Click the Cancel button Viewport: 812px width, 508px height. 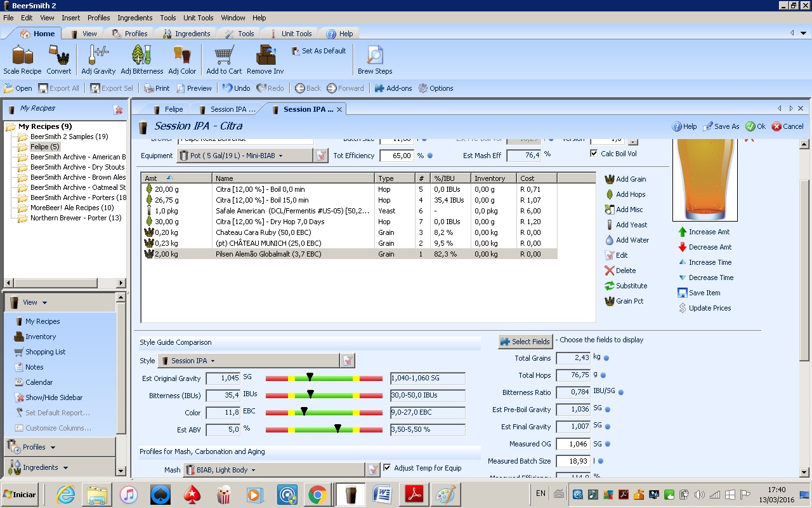tap(788, 126)
